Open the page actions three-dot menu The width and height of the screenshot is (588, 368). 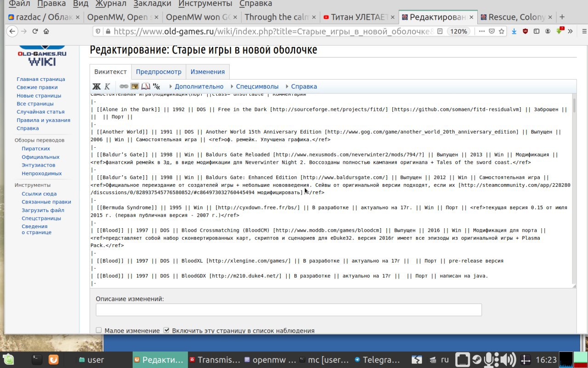pos(481,32)
